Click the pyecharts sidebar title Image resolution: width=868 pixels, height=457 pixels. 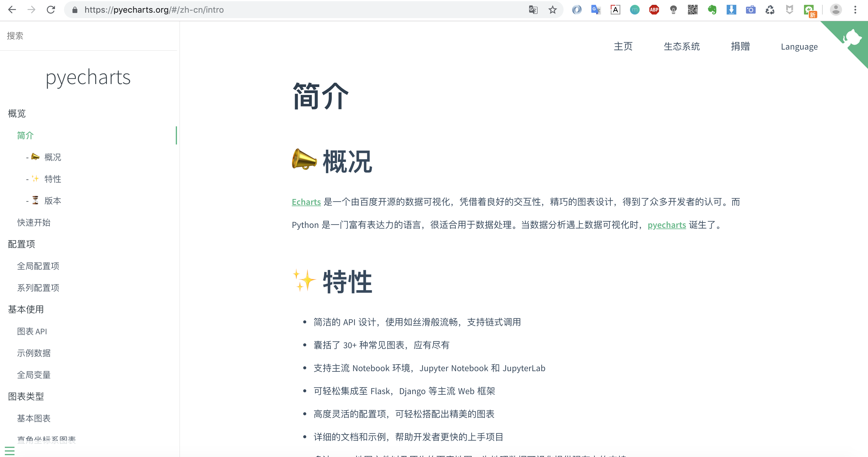point(88,77)
